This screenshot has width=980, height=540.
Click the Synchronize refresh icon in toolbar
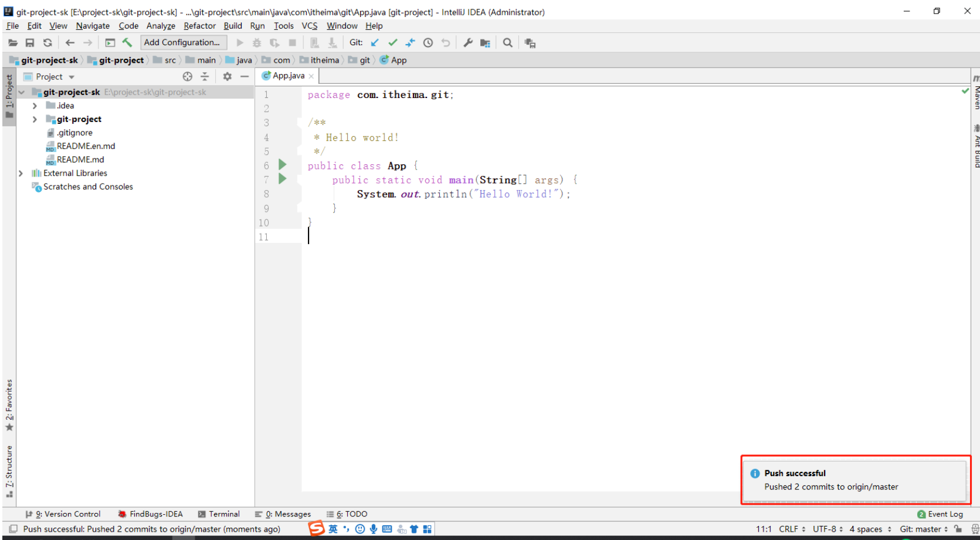point(48,42)
